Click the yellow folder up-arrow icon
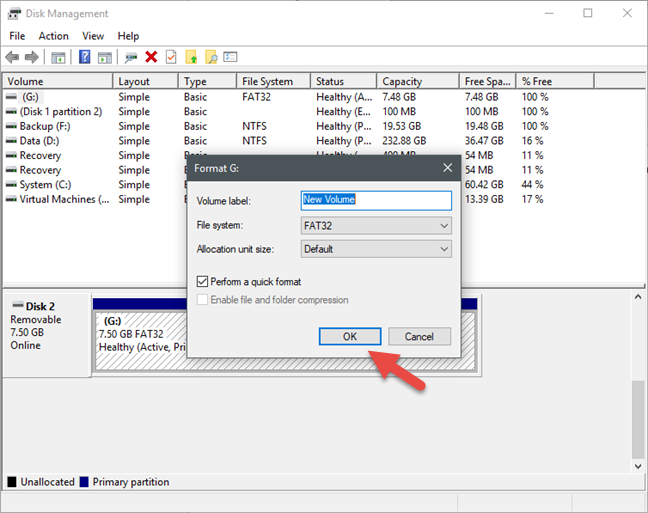The image size is (648, 513). pyautogui.click(x=191, y=57)
